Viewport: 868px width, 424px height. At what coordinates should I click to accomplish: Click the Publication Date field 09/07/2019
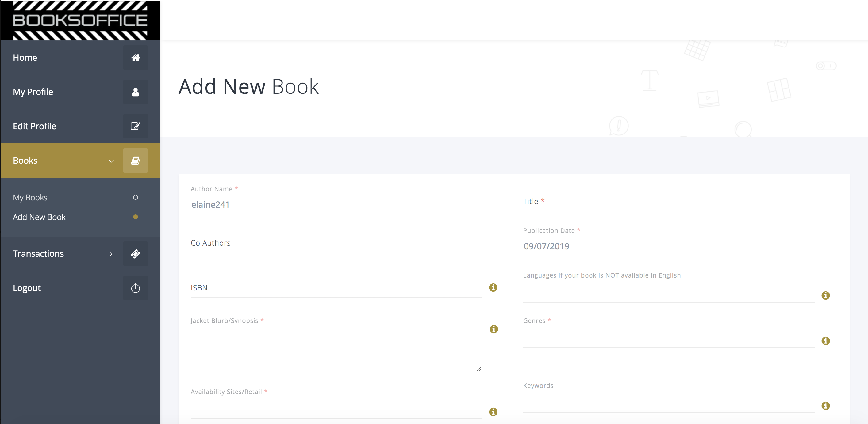(x=680, y=246)
